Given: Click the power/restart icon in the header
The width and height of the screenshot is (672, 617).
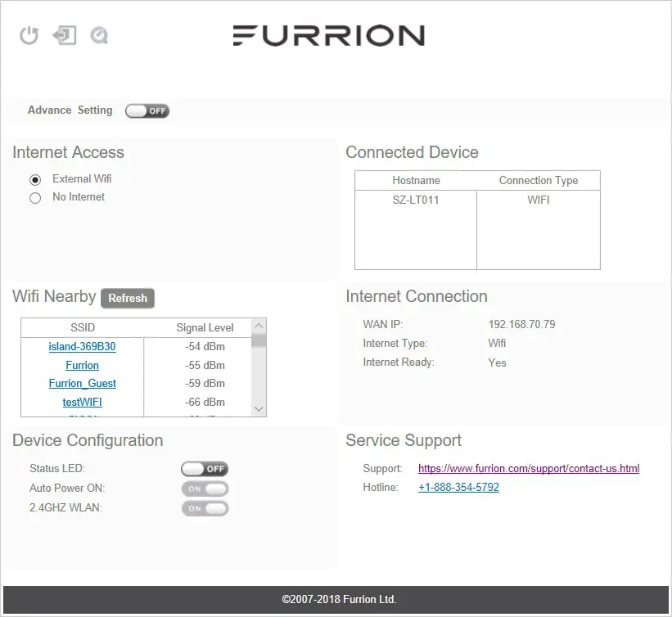Looking at the screenshot, I should click(29, 35).
